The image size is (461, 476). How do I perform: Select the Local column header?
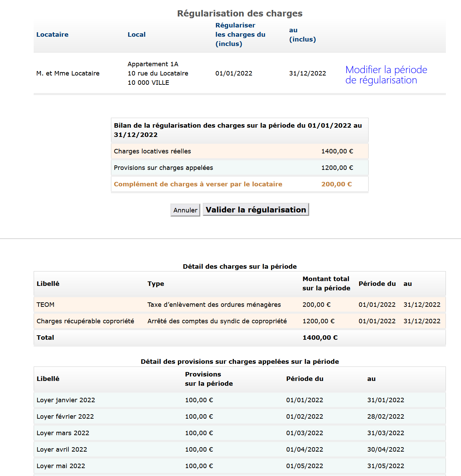pyautogui.click(x=137, y=35)
